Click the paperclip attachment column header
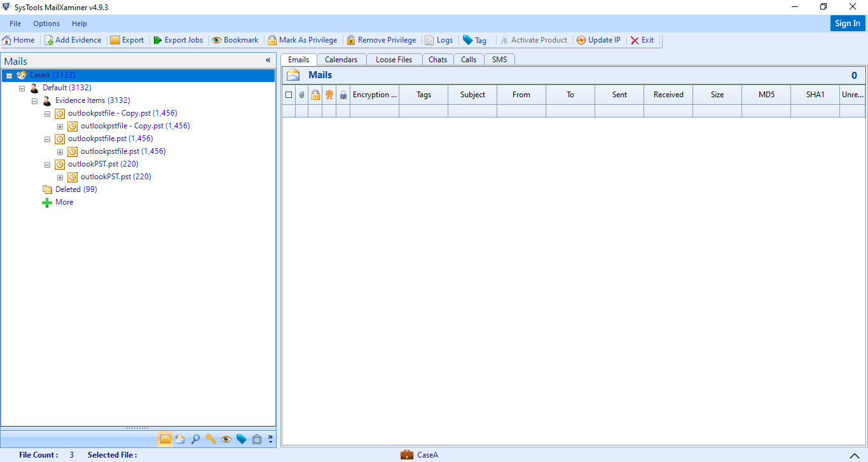 pyautogui.click(x=301, y=95)
